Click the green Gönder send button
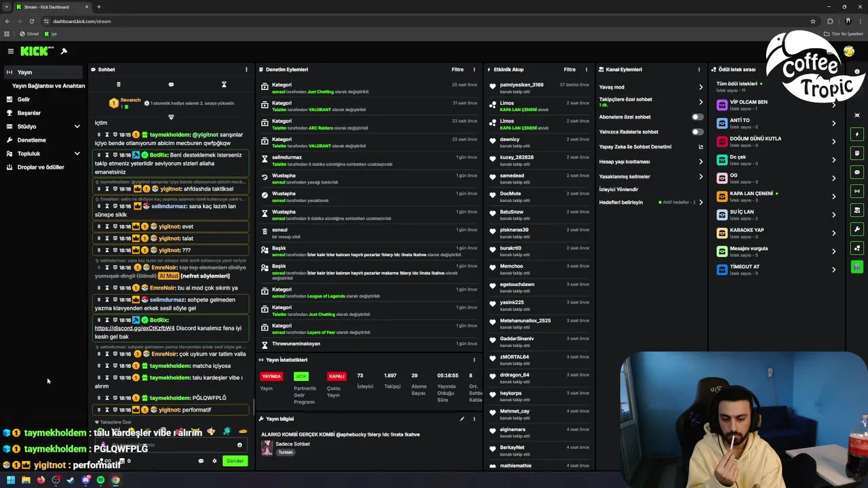 235,461
